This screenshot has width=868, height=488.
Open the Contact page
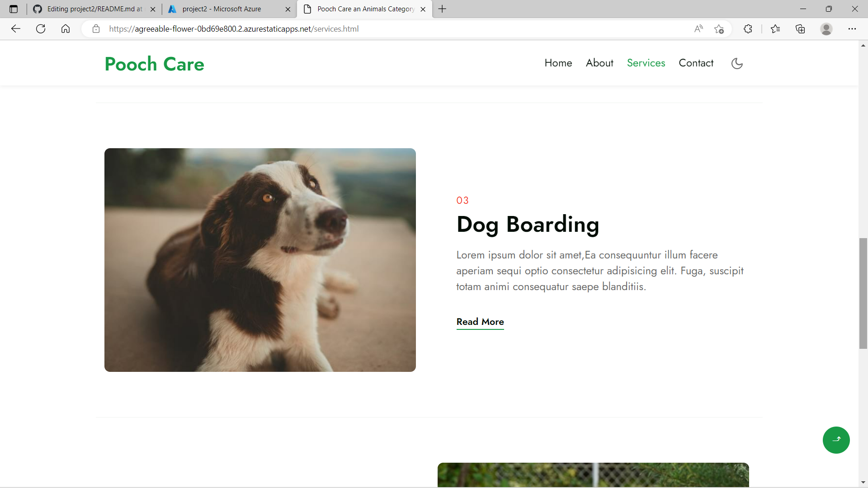696,63
